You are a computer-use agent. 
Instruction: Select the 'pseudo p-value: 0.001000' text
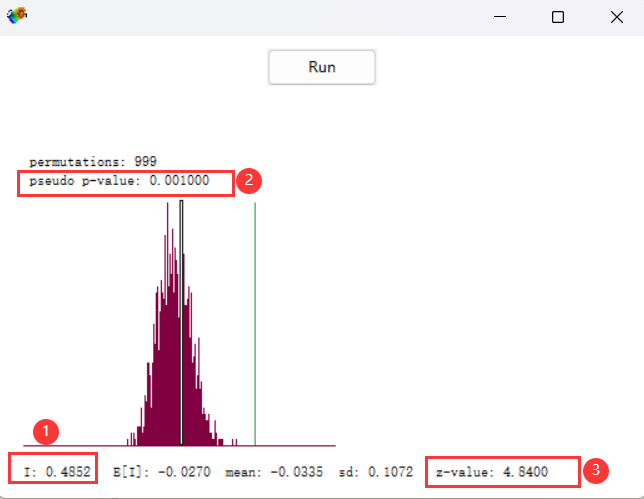[119, 181]
